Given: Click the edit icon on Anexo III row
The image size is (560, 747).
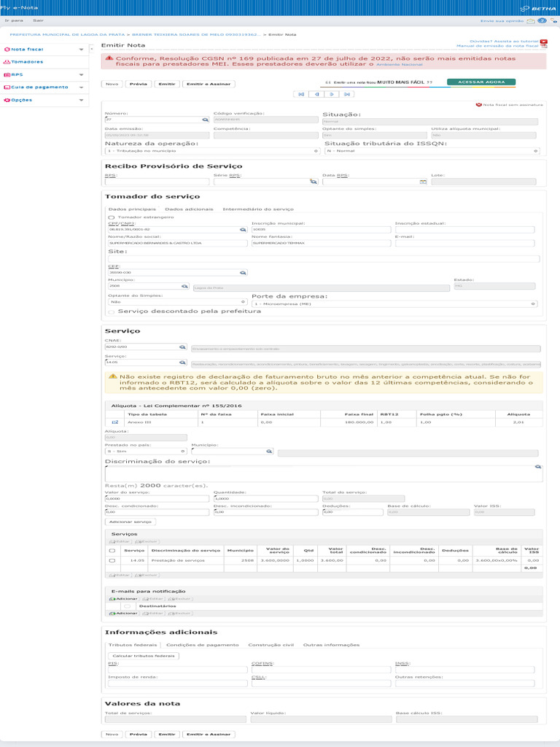Looking at the screenshot, I should (114, 422).
